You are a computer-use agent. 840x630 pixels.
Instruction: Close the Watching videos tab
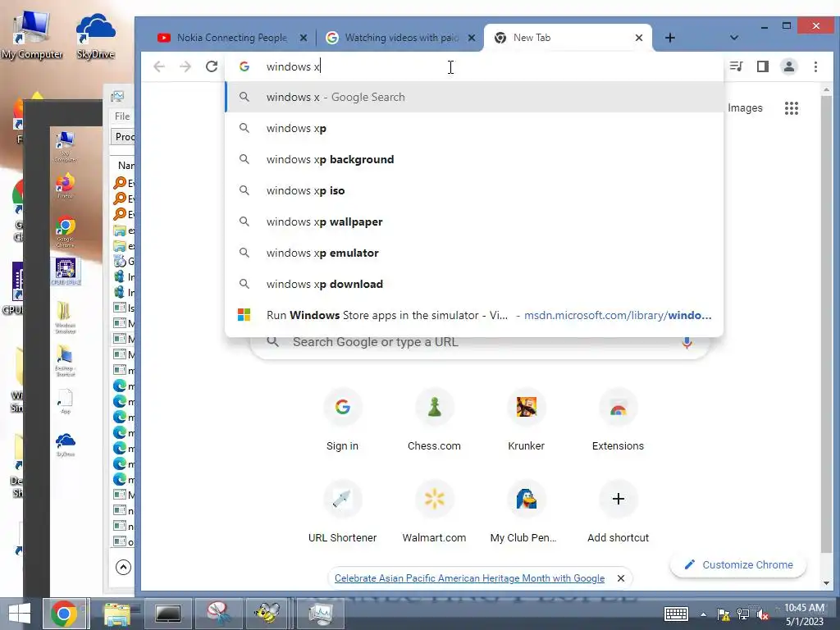click(472, 38)
